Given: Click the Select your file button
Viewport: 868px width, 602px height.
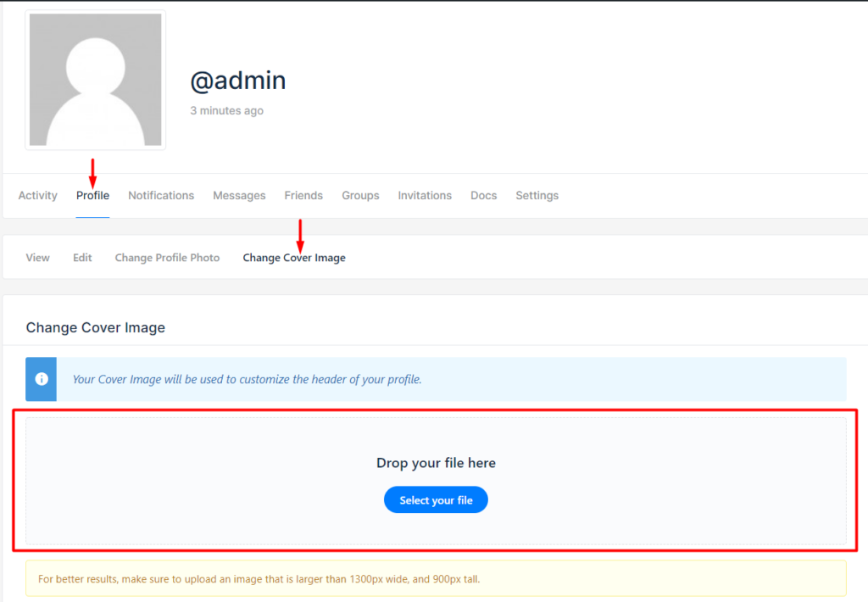Looking at the screenshot, I should (436, 499).
